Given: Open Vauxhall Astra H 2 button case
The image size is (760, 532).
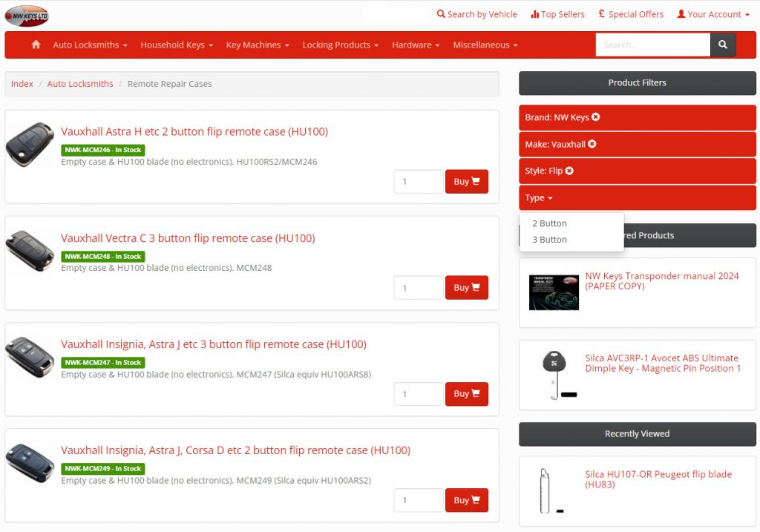Looking at the screenshot, I should pos(194,131).
